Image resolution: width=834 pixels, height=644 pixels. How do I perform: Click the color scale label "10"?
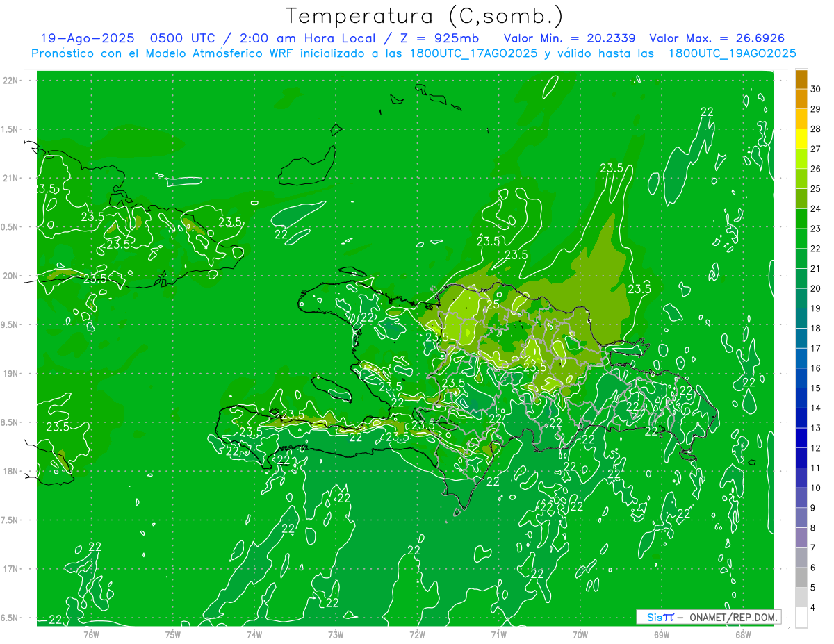[x=815, y=488]
